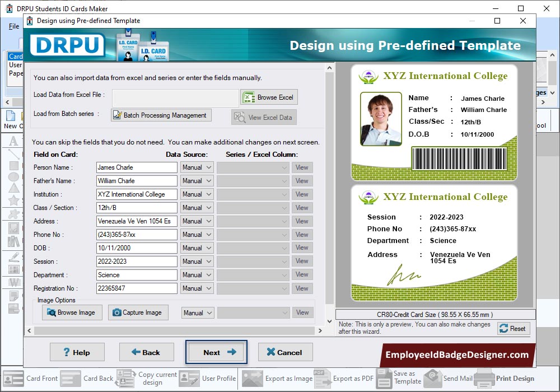Open Institution data source dropdown
This screenshot has height=392, width=560.
(197, 194)
